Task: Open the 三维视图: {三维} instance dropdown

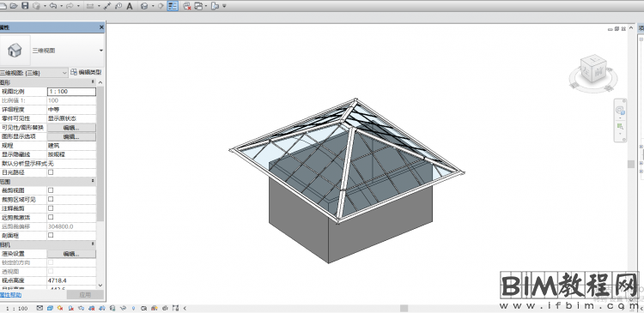Action: point(33,73)
